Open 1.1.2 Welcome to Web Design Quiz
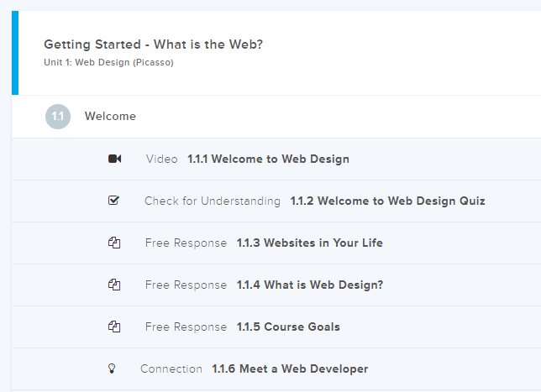Screen dimensions: 541x392 click(x=387, y=201)
